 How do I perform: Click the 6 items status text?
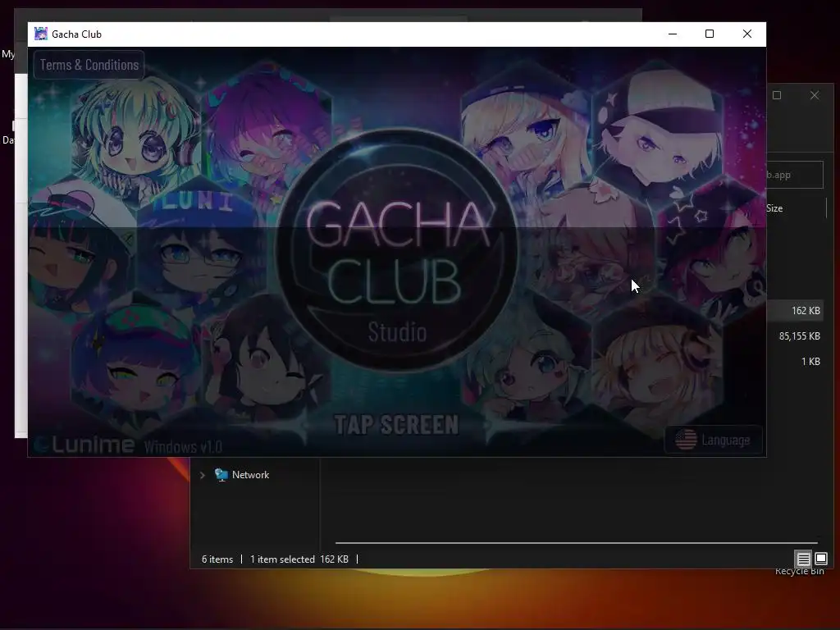tap(217, 559)
